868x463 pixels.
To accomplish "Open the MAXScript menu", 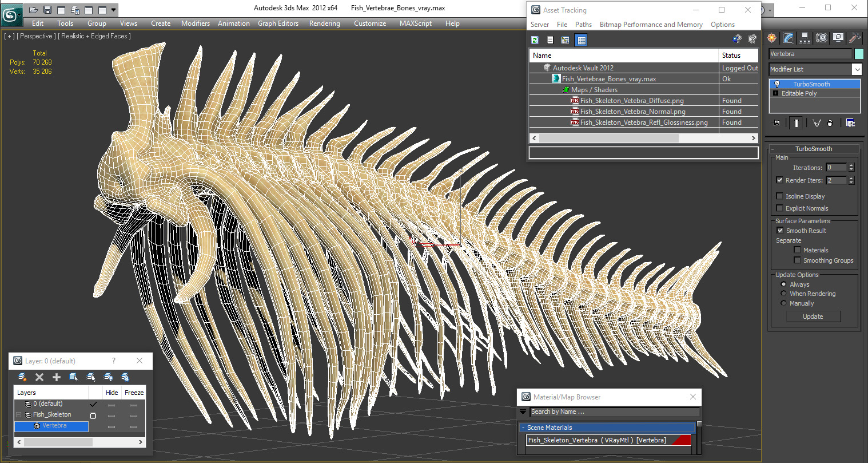I will pyautogui.click(x=416, y=23).
